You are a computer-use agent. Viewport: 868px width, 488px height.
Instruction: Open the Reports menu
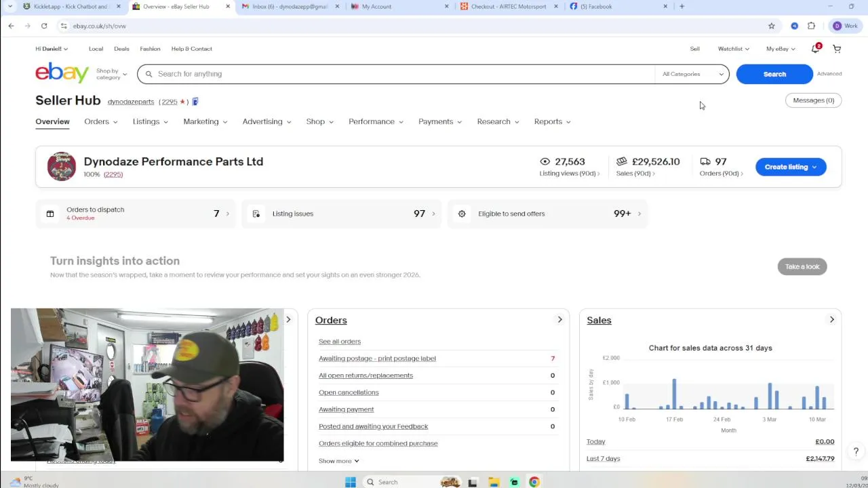point(553,121)
